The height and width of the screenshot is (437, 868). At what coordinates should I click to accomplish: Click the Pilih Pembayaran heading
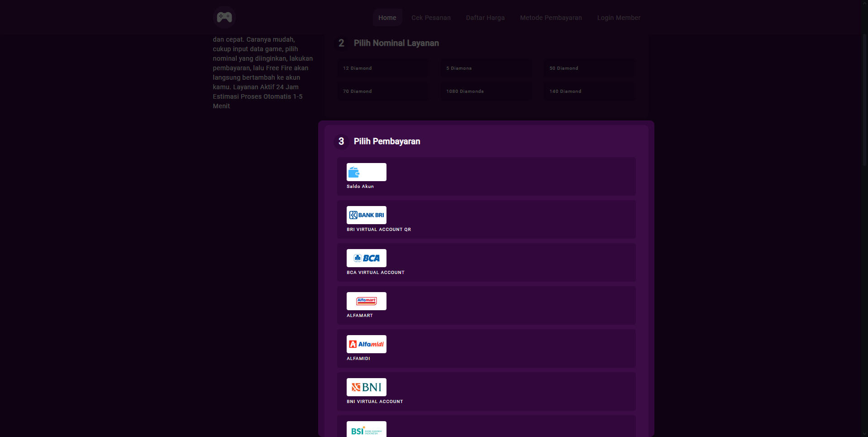pos(387,141)
